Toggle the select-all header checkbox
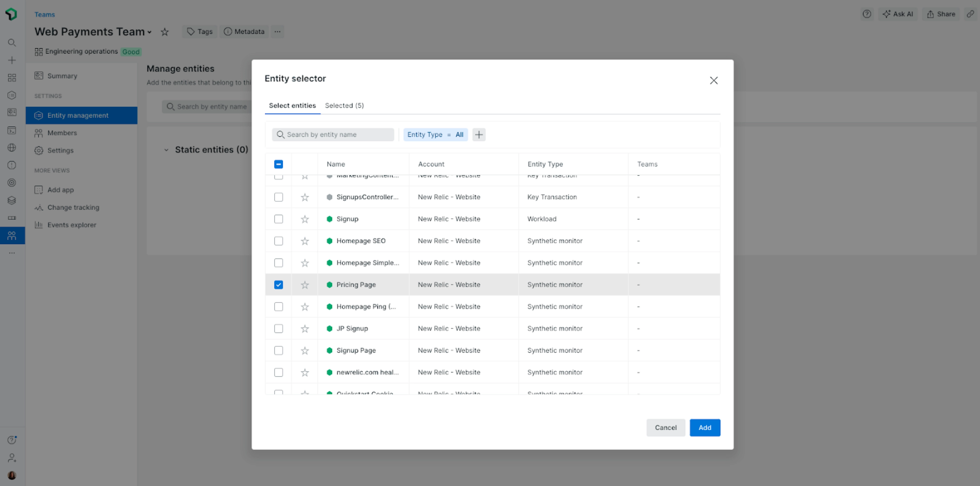 click(x=279, y=164)
